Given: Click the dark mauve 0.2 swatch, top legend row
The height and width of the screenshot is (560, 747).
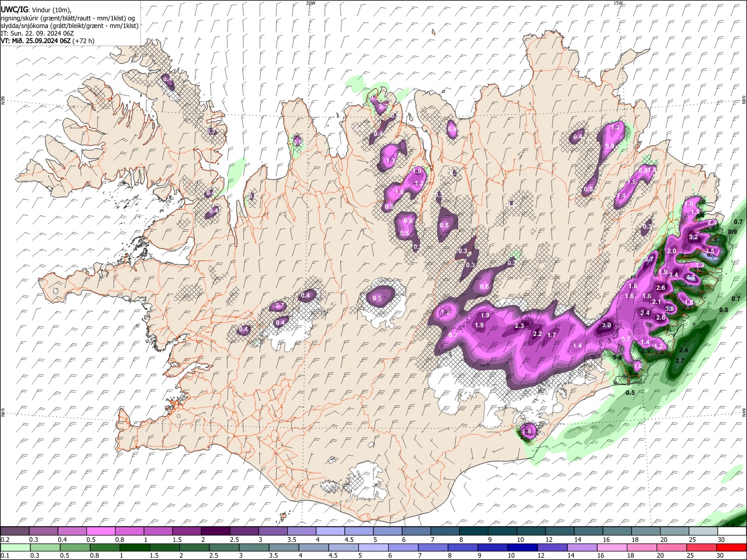Looking at the screenshot, I should (15, 531).
